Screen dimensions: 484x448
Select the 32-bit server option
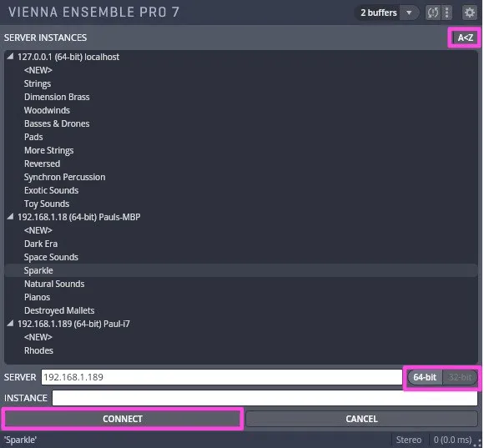click(x=460, y=377)
